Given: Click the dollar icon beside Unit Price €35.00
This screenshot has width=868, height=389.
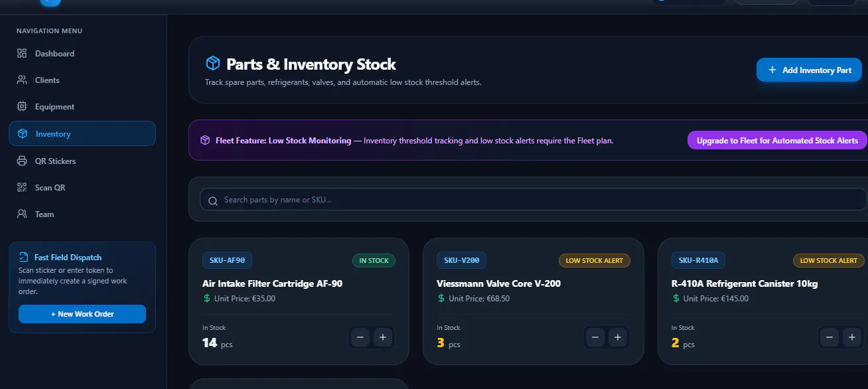Looking at the screenshot, I should coord(207,299).
